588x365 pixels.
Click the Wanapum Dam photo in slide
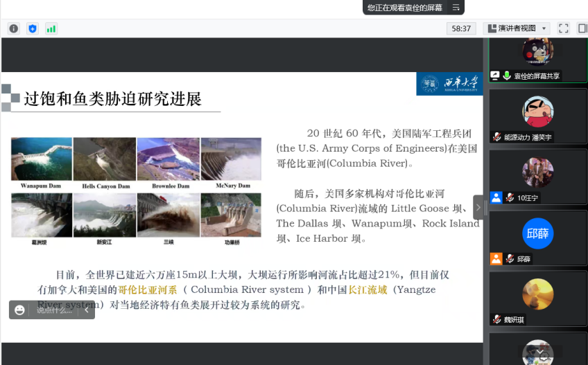click(x=42, y=162)
